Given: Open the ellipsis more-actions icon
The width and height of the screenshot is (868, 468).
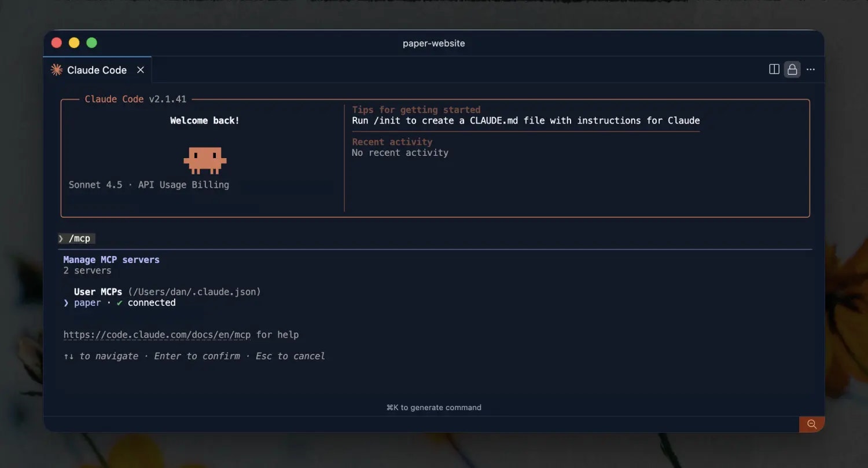Looking at the screenshot, I should coord(810,69).
